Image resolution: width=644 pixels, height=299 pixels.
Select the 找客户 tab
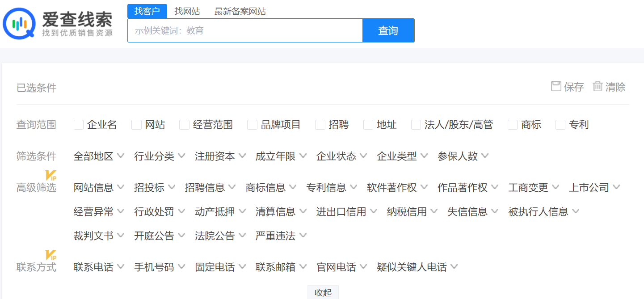(x=147, y=11)
